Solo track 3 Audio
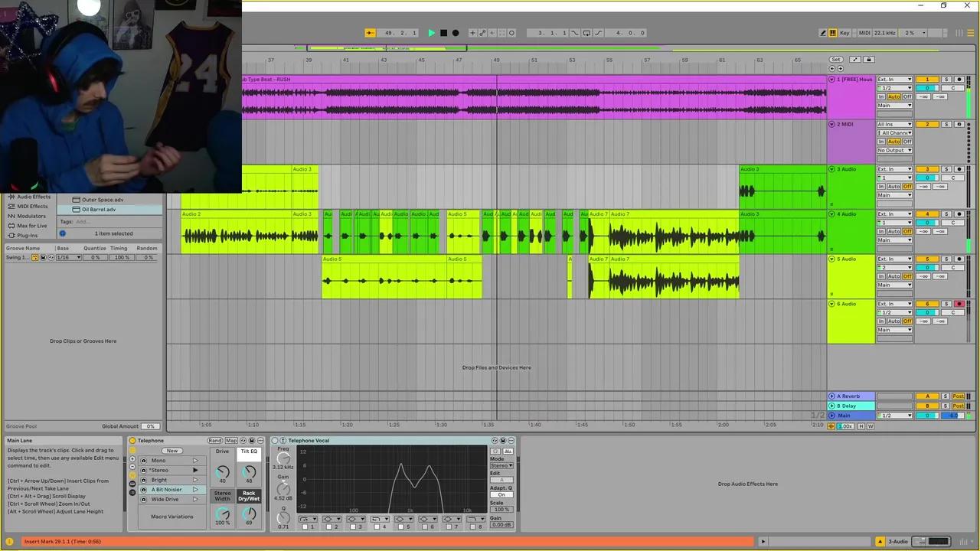980x551 pixels. (x=946, y=169)
